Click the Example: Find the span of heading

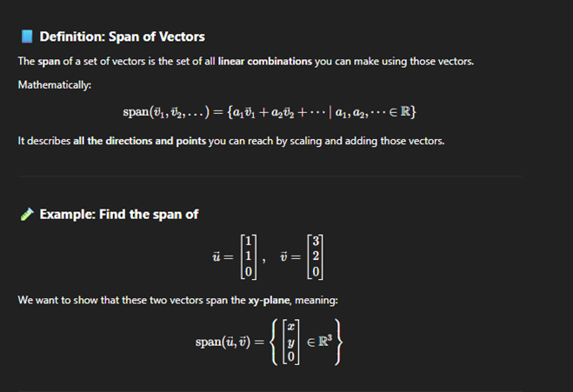pyautogui.click(x=119, y=215)
